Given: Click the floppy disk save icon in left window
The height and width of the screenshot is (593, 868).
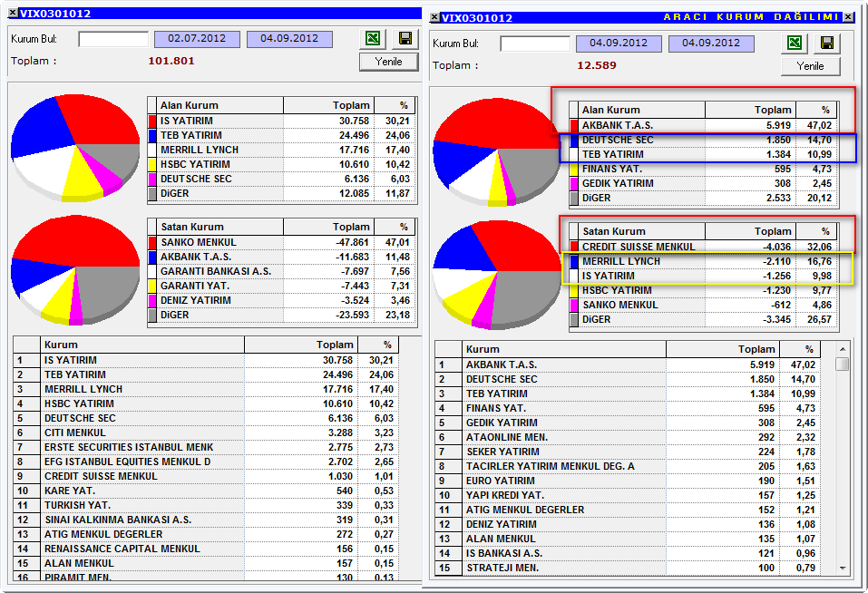Looking at the screenshot, I should click(405, 38).
